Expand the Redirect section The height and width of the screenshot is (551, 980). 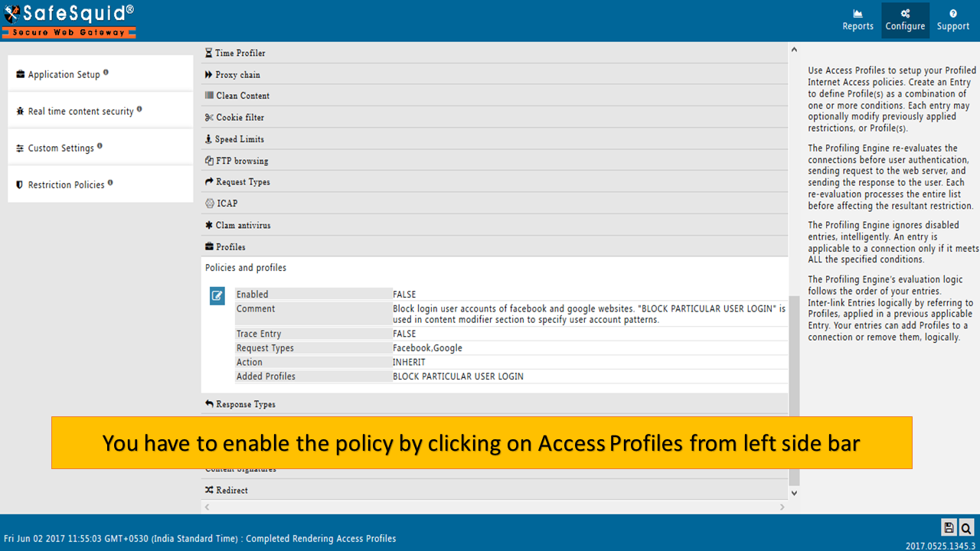pos(494,490)
